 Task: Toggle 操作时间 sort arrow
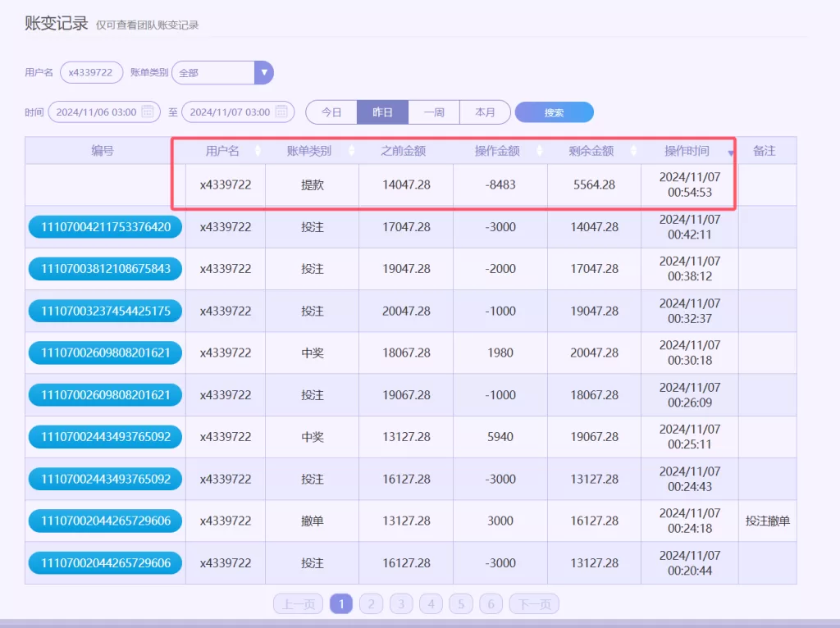point(731,153)
